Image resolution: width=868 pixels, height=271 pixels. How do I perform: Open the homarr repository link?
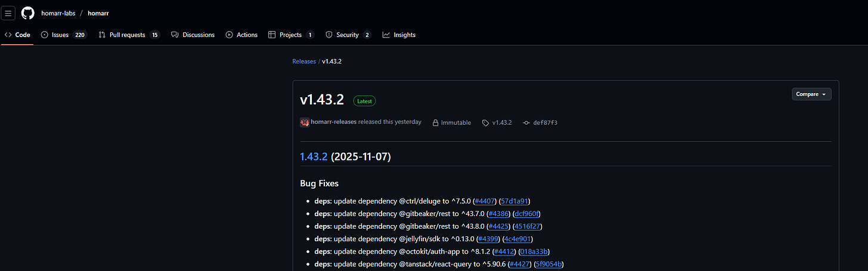point(98,13)
